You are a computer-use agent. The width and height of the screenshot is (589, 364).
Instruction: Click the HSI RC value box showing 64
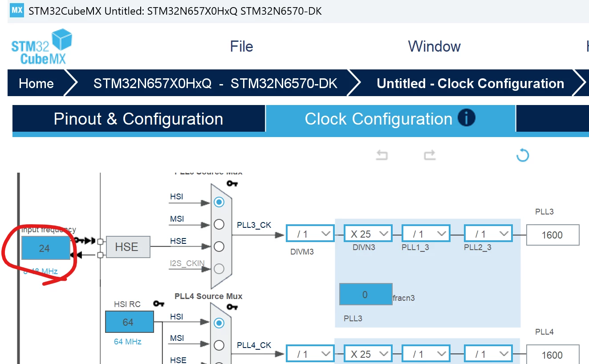(x=129, y=322)
